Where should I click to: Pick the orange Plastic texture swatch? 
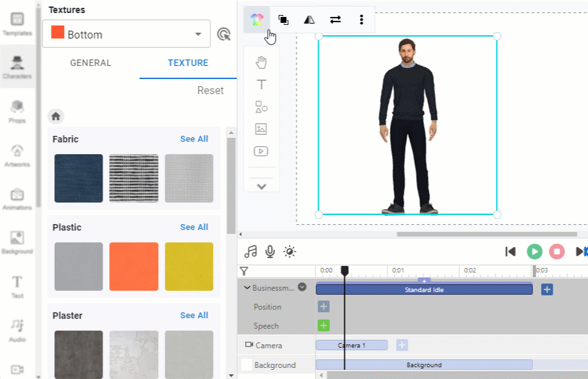133,267
